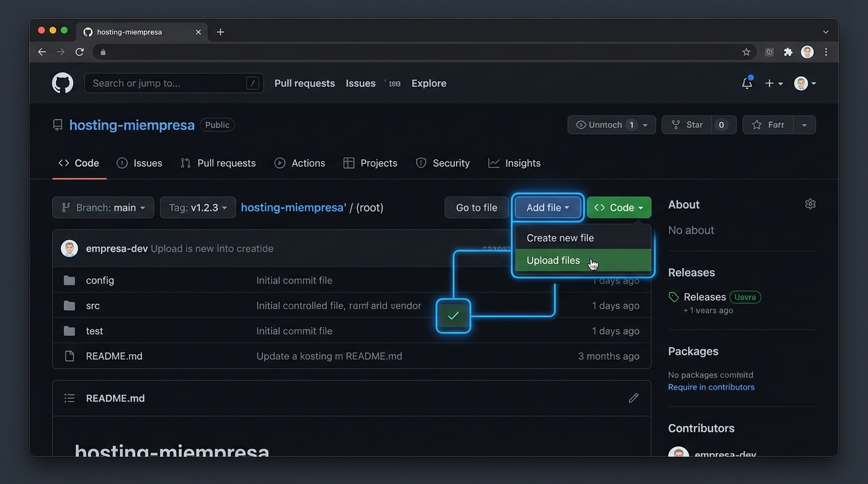Open the green Code dropdown
Image resolution: width=868 pixels, height=484 pixels.
[619, 207]
